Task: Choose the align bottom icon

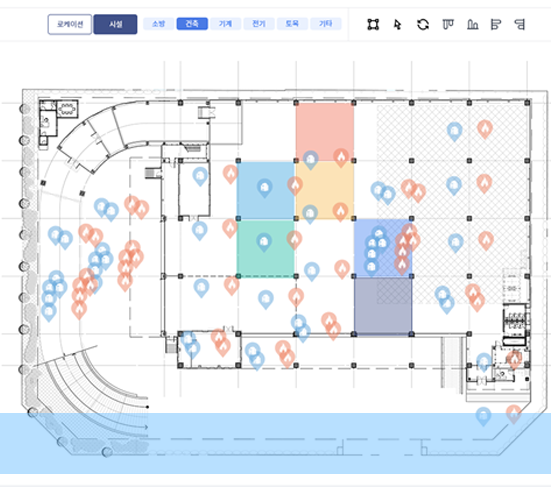Action: click(472, 25)
